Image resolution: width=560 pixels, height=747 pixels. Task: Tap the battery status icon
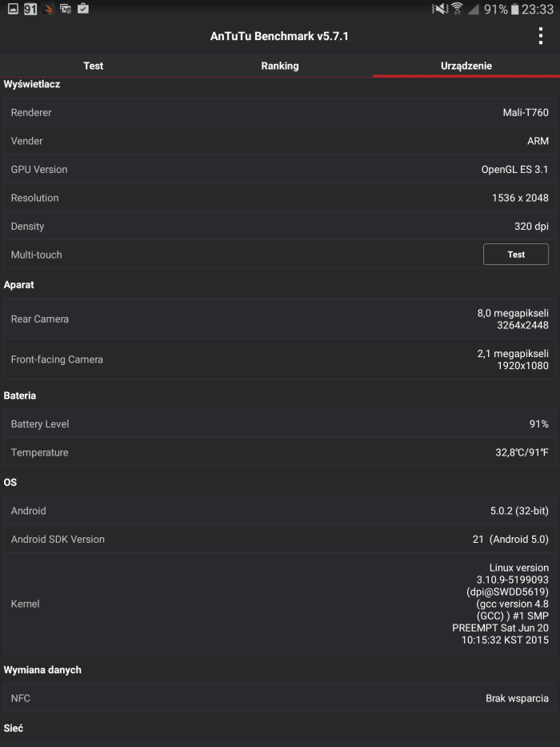tap(514, 9)
